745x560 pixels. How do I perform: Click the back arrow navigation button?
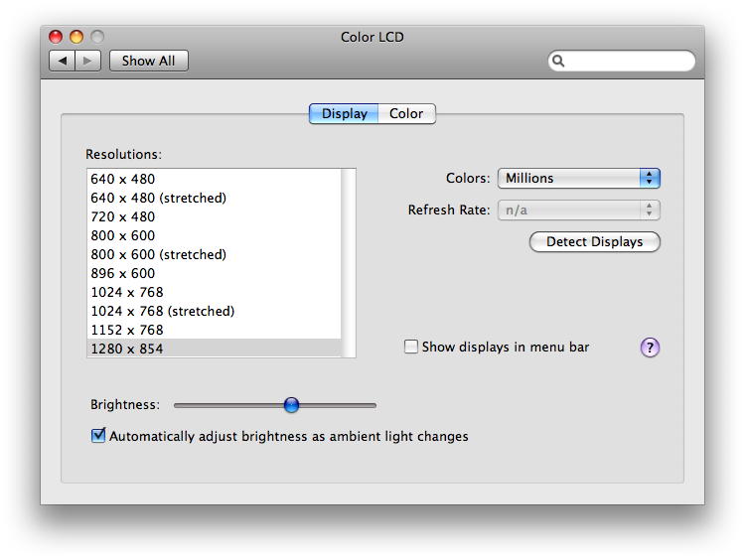pyautogui.click(x=63, y=61)
